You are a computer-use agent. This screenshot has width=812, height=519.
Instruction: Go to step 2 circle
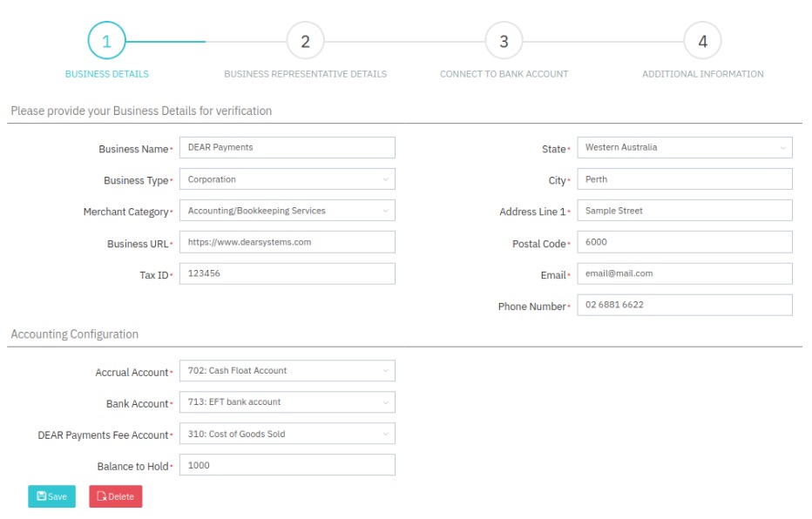tap(306, 41)
